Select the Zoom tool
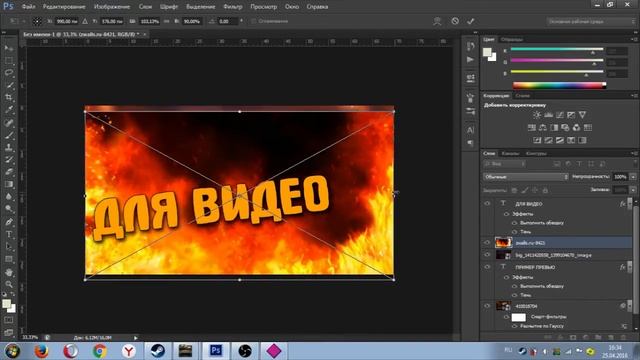 pyautogui.click(x=9, y=284)
